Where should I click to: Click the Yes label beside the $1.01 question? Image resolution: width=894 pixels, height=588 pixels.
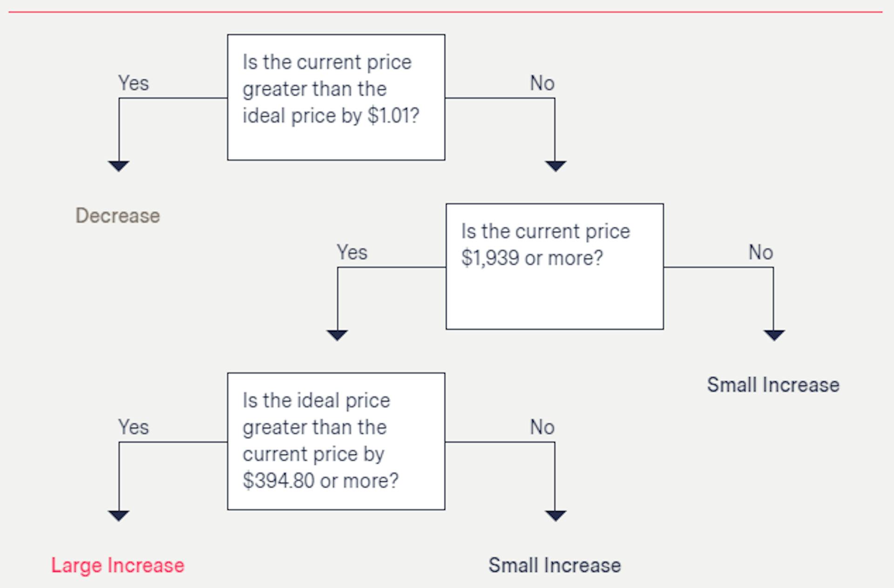tap(134, 83)
